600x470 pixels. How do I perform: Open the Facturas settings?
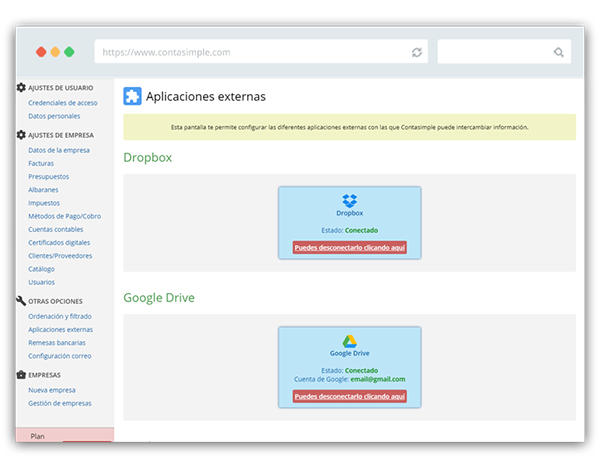click(41, 163)
